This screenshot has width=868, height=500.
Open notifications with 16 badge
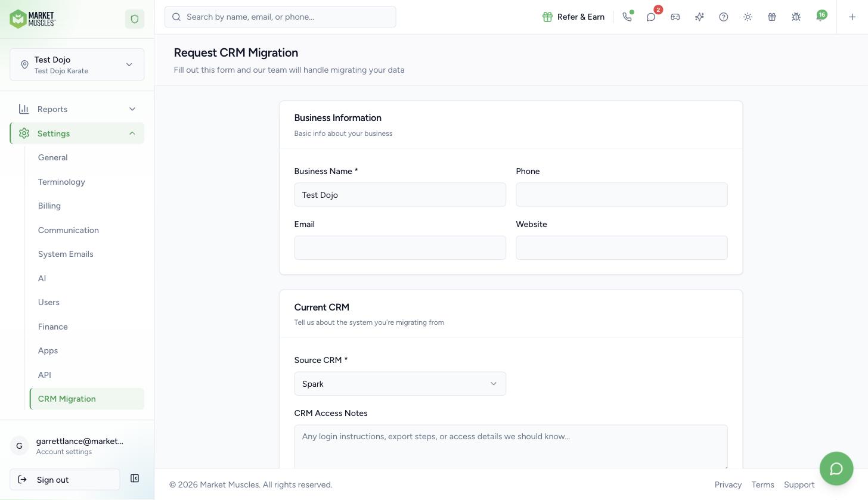click(820, 17)
